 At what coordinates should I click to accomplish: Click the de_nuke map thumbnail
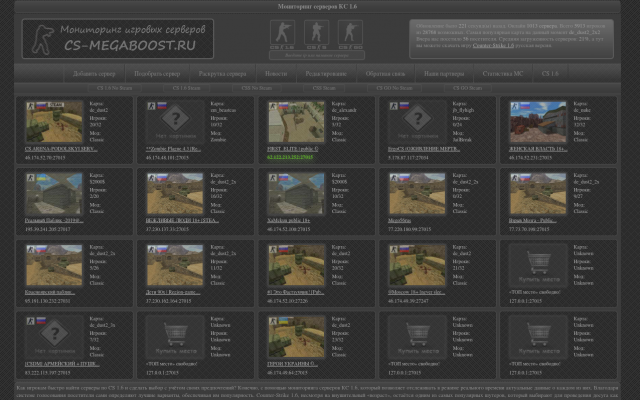pos(538,121)
